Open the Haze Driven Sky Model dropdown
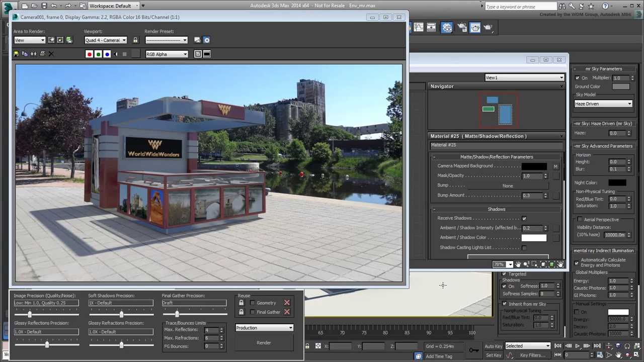Screen dimensions: 644x362 (603, 104)
